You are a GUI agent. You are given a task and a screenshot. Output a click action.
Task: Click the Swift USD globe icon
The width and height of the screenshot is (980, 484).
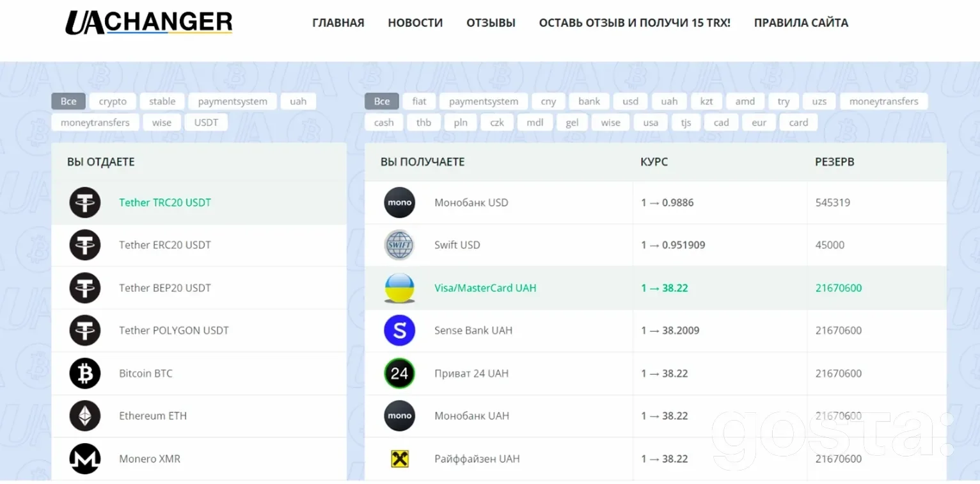[400, 245]
